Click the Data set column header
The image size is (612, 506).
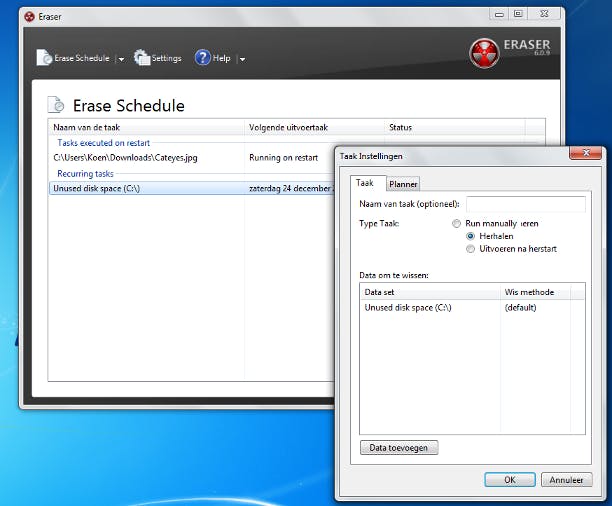click(x=431, y=292)
